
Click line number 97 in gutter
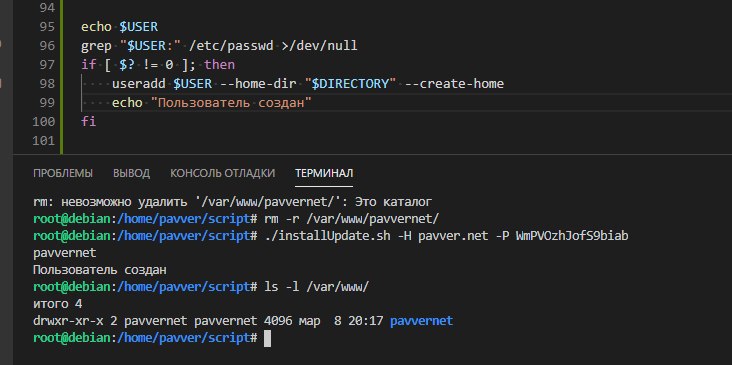[x=47, y=64]
